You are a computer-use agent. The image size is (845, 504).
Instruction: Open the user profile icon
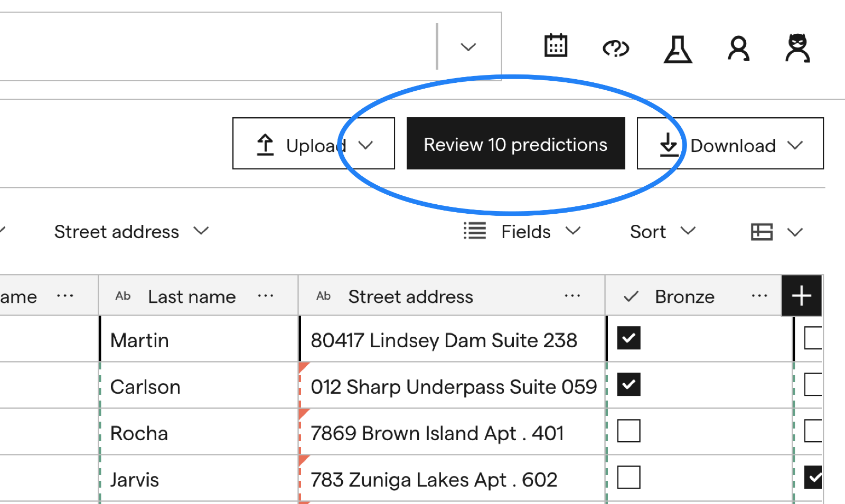(738, 49)
